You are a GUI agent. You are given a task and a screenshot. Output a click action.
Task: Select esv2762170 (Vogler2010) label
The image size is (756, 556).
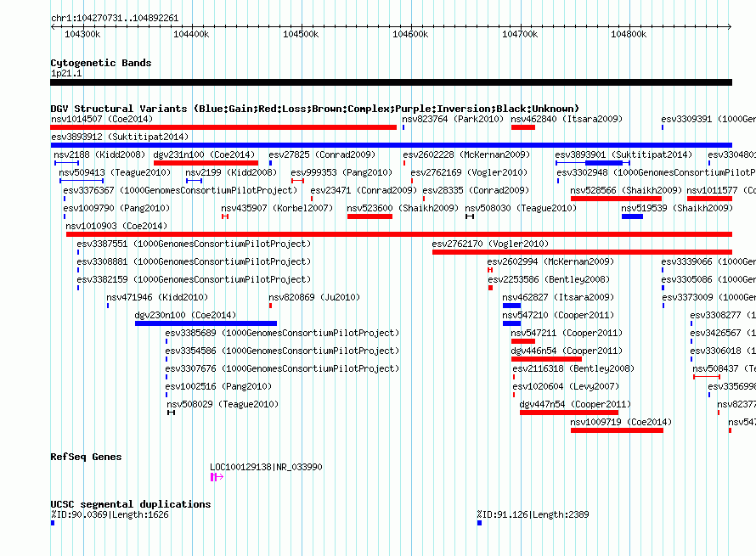[x=490, y=244]
